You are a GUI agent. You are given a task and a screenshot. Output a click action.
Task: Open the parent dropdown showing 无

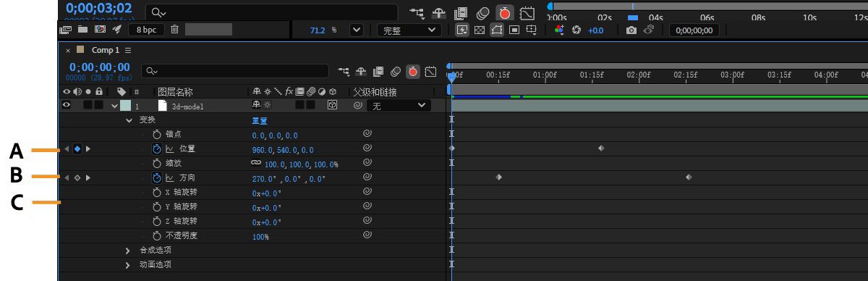coord(399,106)
